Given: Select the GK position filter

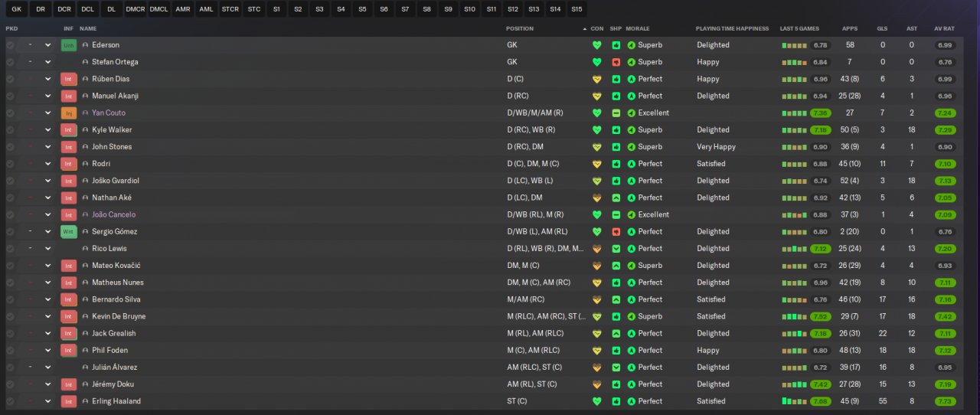Looking at the screenshot, I should point(17,9).
